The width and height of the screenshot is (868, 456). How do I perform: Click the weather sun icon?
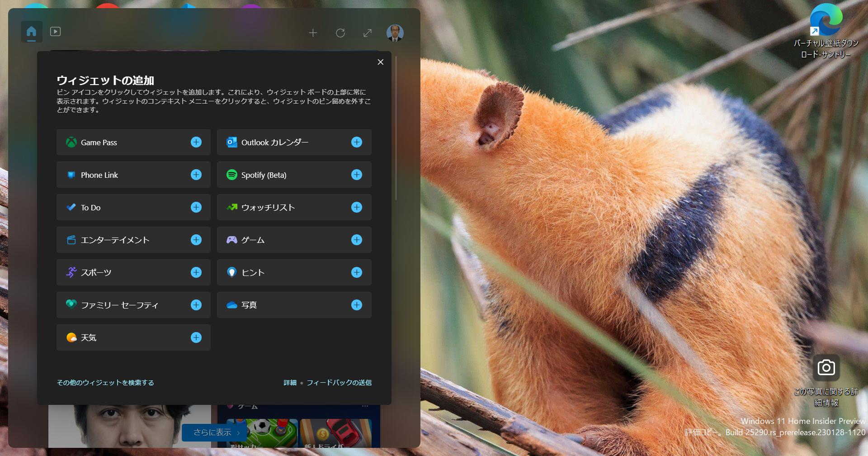coord(71,337)
